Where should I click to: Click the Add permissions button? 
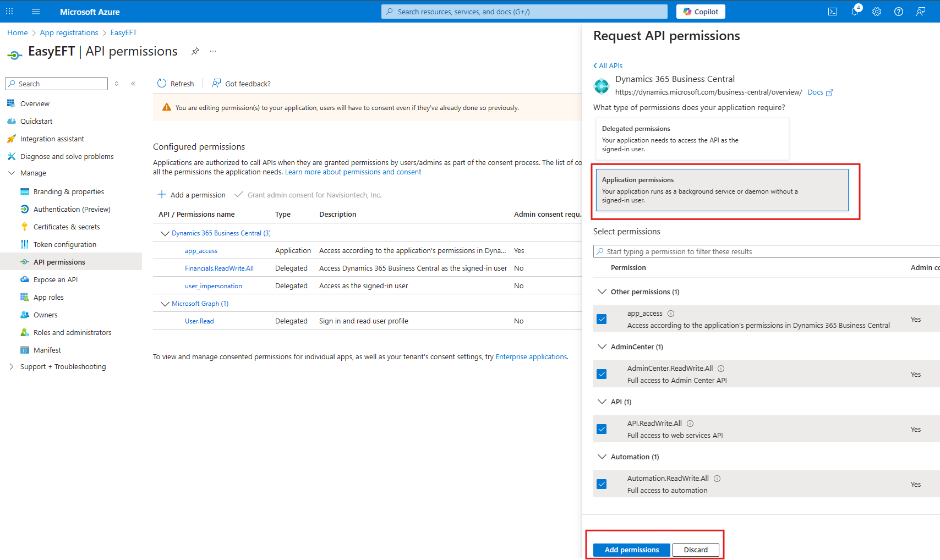pyautogui.click(x=631, y=550)
